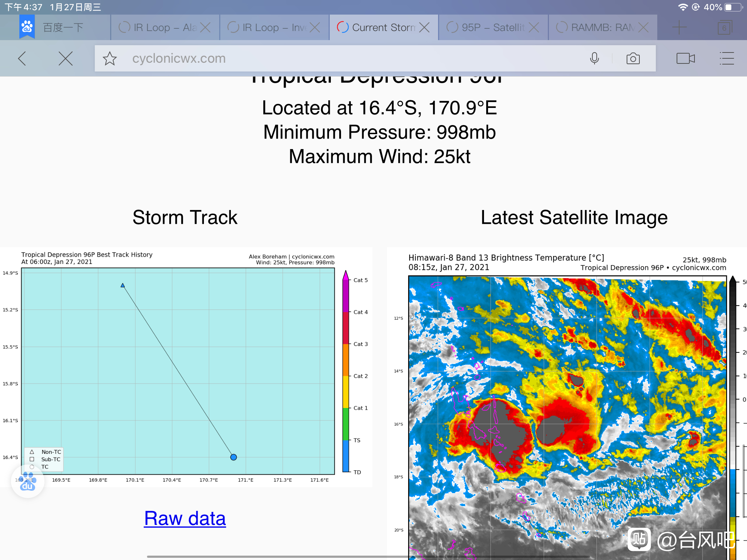Close the 95P – Satellite tab

534,27
